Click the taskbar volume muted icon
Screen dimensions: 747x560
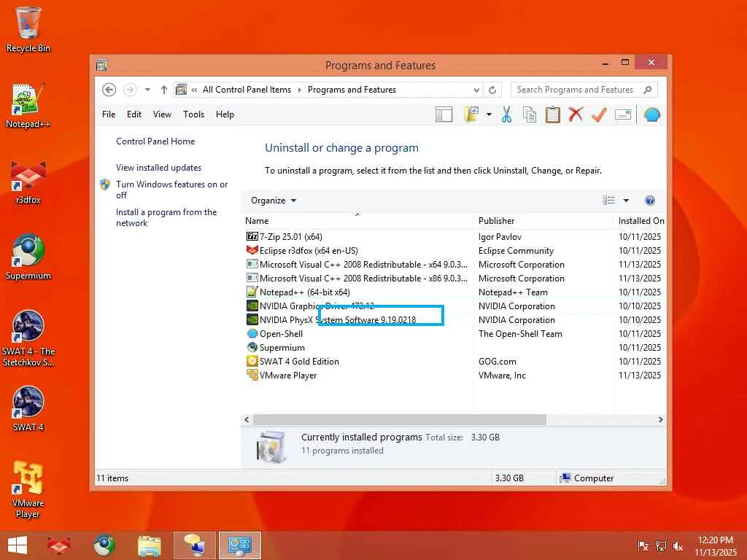pos(678,546)
